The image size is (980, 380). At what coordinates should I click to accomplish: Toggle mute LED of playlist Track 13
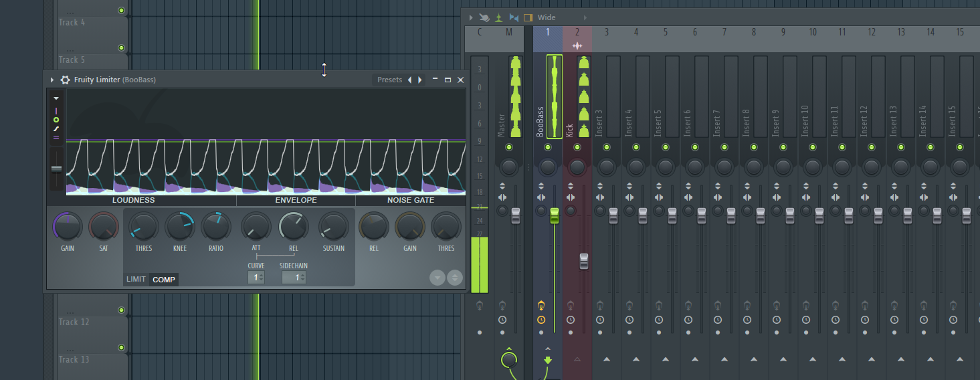(121, 348)
